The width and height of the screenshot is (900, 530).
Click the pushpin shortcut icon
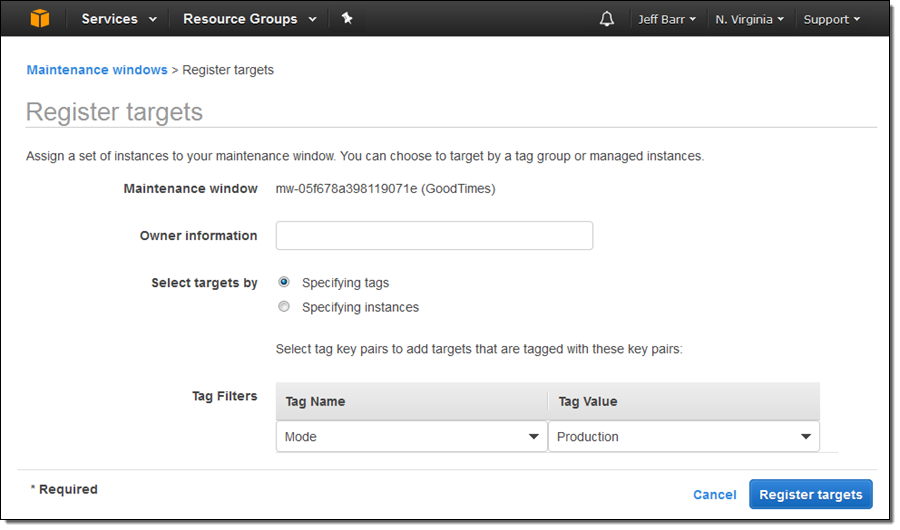347,19
